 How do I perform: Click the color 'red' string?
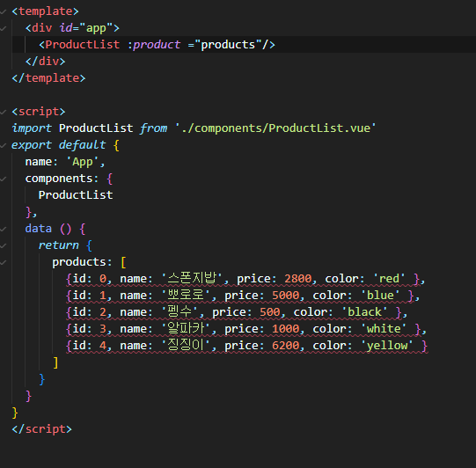click(389, 278)
